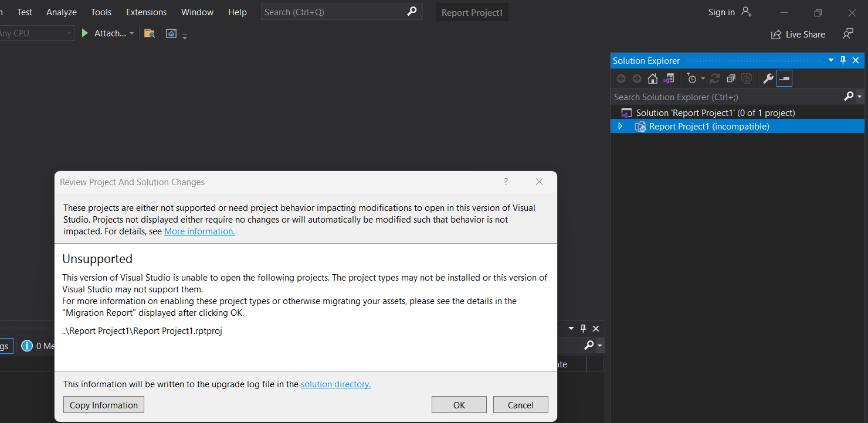Open the Extensions menu
Image resolution: width=868 pixels, height=423 pixels.
pyautogui.click(x=147, y=12)
